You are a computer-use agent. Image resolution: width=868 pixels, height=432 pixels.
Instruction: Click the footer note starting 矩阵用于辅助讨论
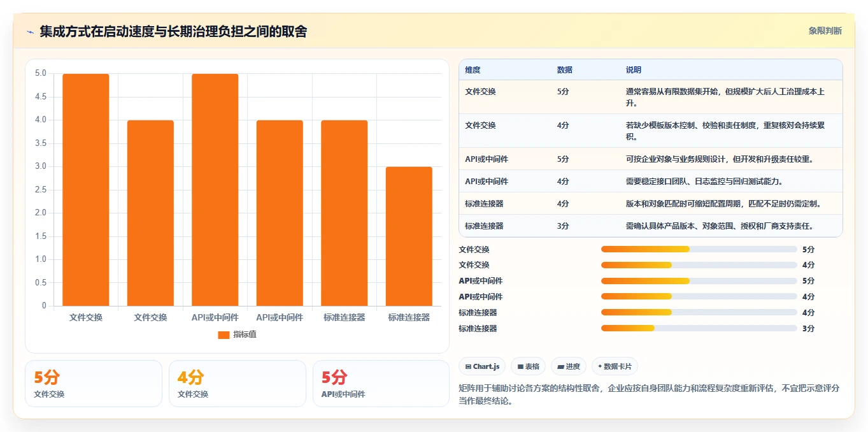point(649,394)
